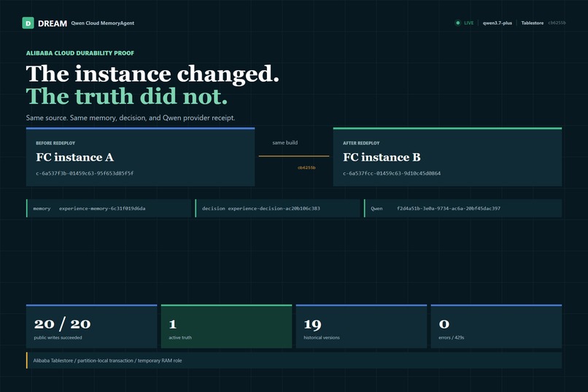Click the orange cb6255b build hash

[x=306, y=168]
